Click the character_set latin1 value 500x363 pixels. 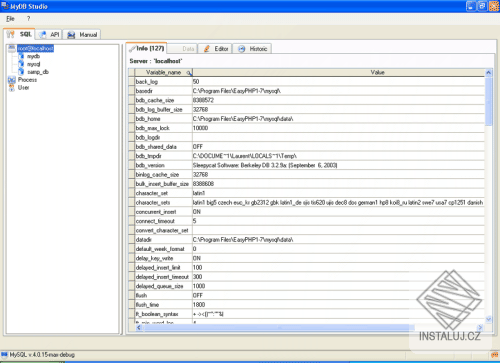[199, 193]
